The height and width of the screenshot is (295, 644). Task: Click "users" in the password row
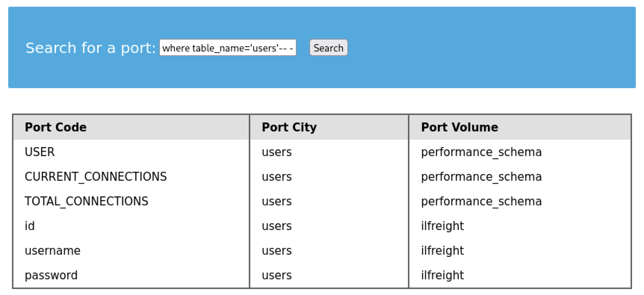pyautogui.click(x=276, y=275)
